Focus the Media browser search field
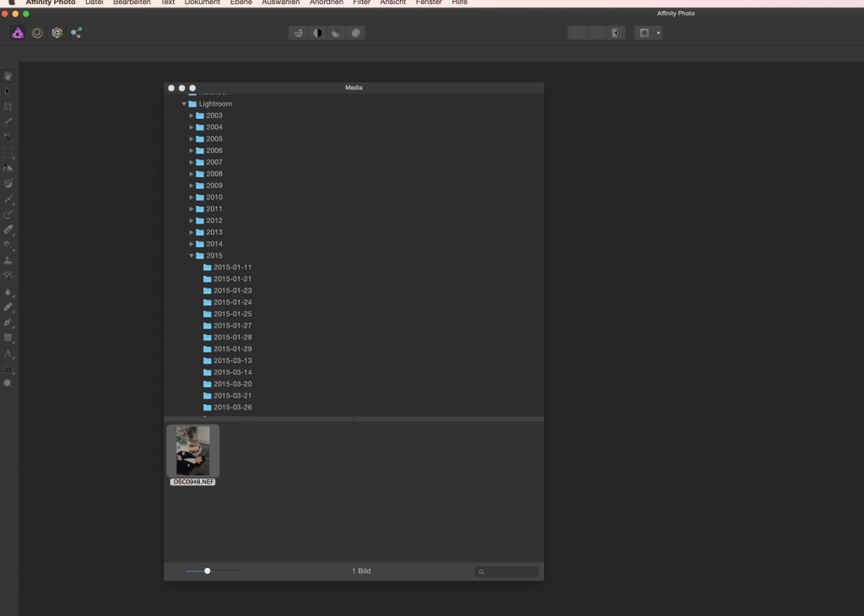 click(506, 571)
